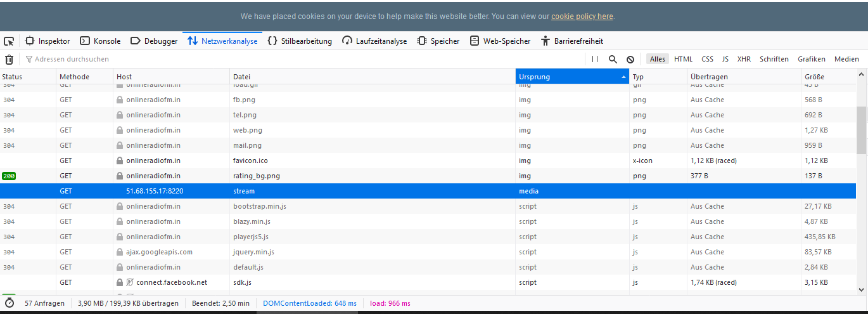
Task: Enable the Medien filter
Action: [x=846, y=59]
